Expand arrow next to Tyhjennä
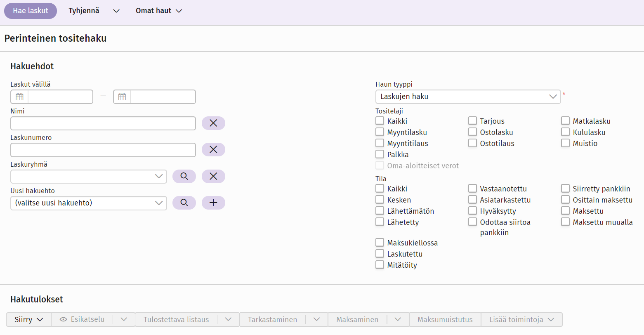This screenshot has width=644, height=335. click(x=116, y=11)
